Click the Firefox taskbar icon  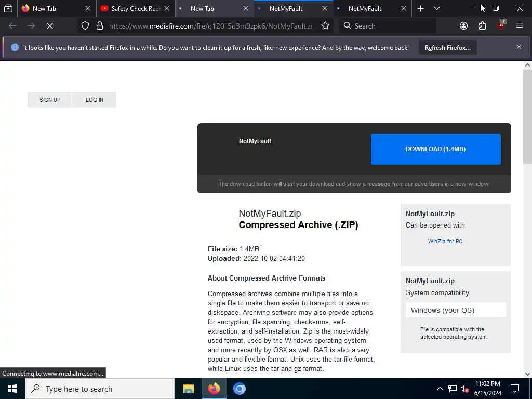(x=214, y=389)
